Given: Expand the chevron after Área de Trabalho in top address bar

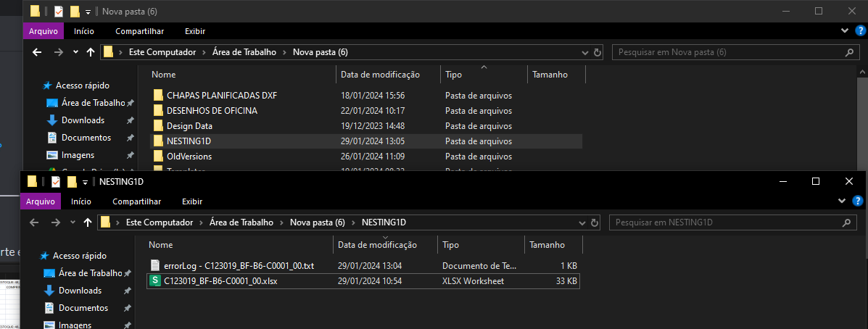Looking at the screenshot, I should pyautogui.click(x=286, y=52).
